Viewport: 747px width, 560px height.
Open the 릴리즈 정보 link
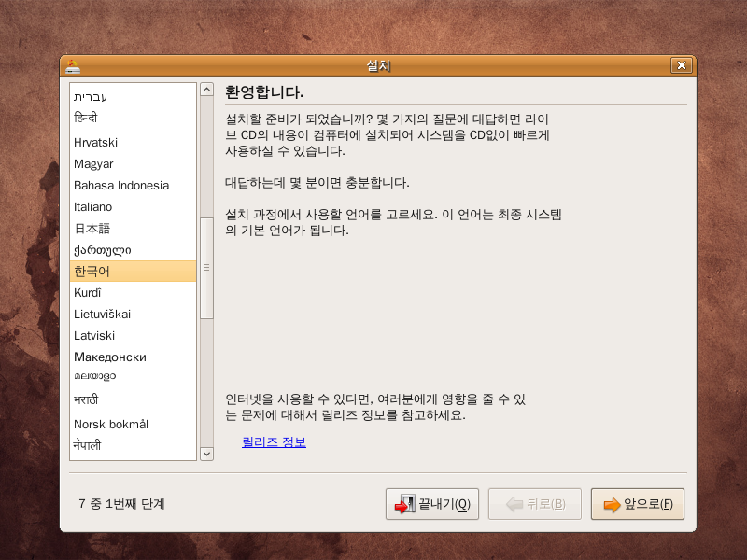(x=274, y=441)
